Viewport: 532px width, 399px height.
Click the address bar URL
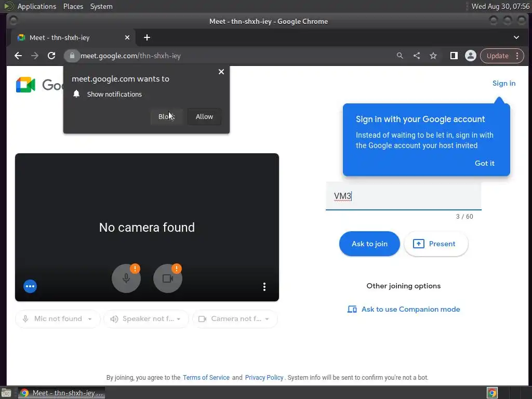pyautogui.click(x=130, y=56)
